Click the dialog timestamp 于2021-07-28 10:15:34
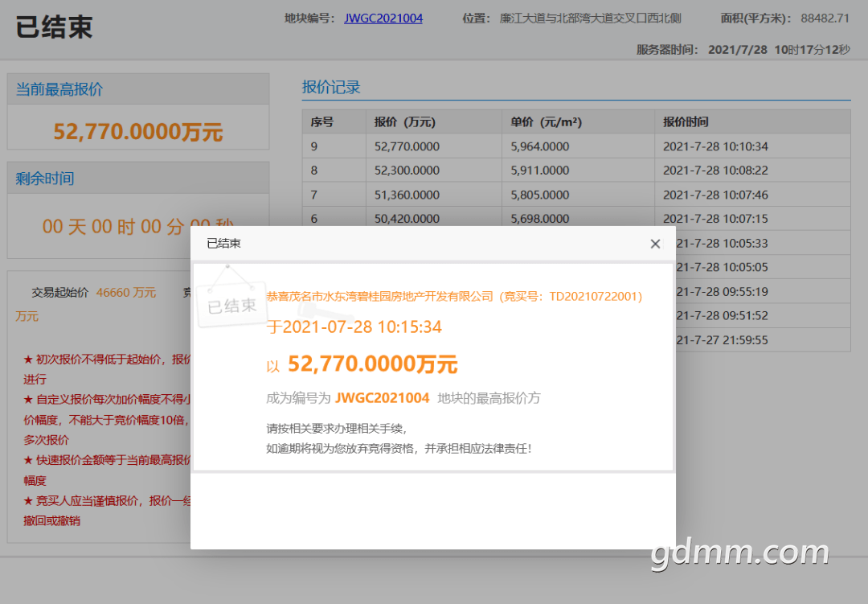Viewport: 868px width, 604px height. click(354, 327)
